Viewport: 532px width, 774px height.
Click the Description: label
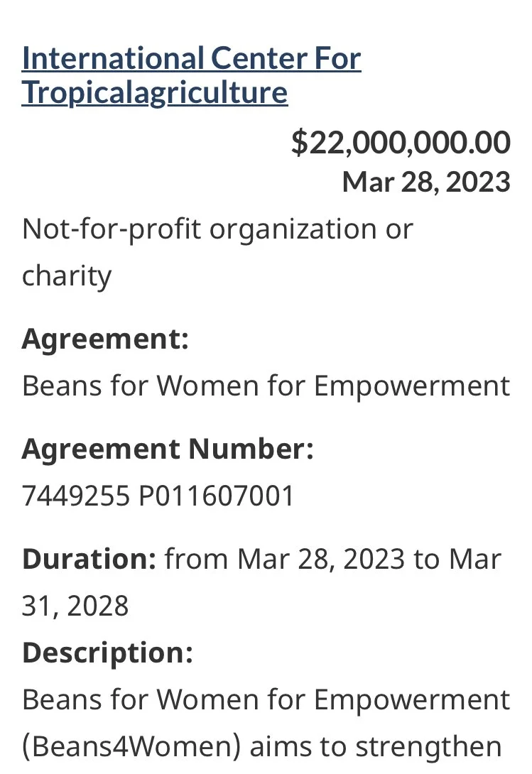click(x=108, y=653)
